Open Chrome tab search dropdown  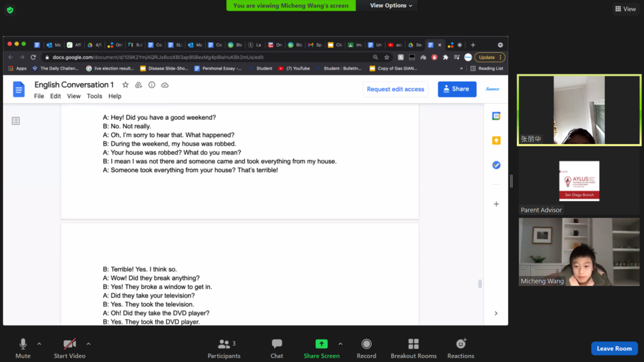click(500, 45)
